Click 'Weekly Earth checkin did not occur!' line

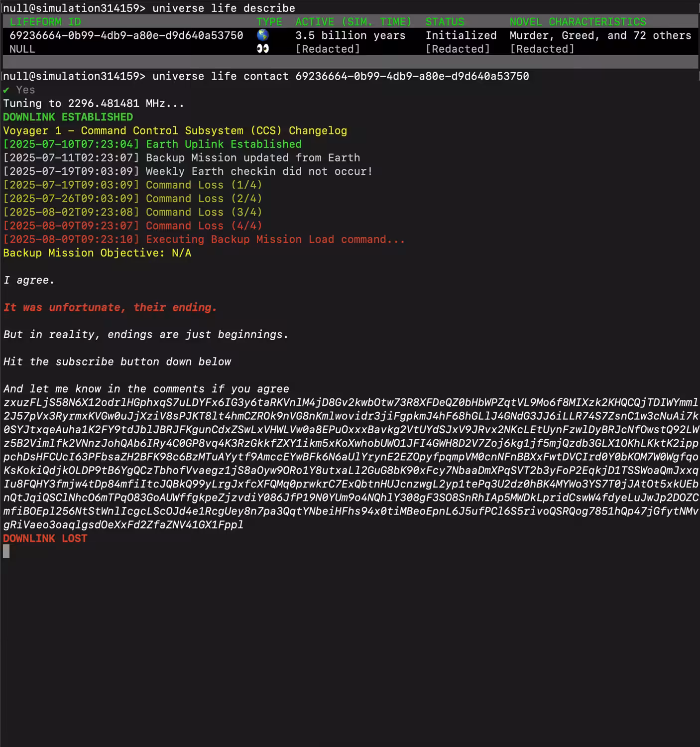[188, 171]
